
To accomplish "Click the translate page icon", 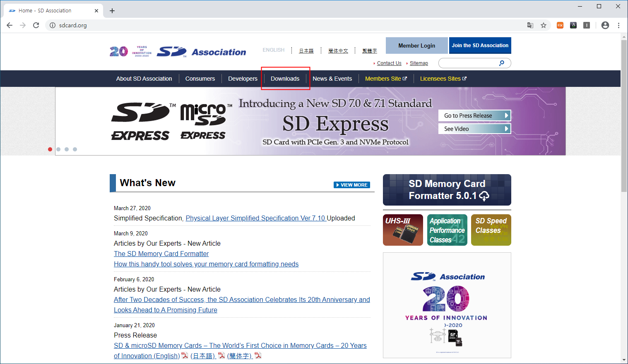I will click(x=530, y=25).
